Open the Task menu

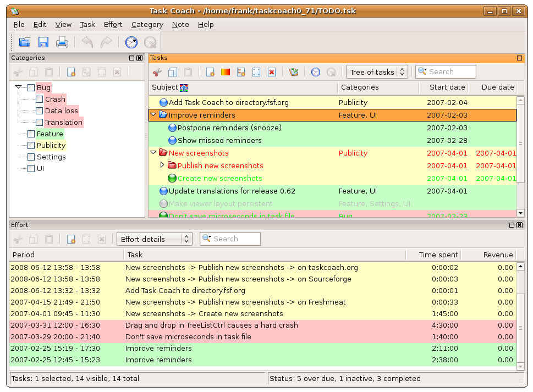pyautogui.click(x=87, y=24)
